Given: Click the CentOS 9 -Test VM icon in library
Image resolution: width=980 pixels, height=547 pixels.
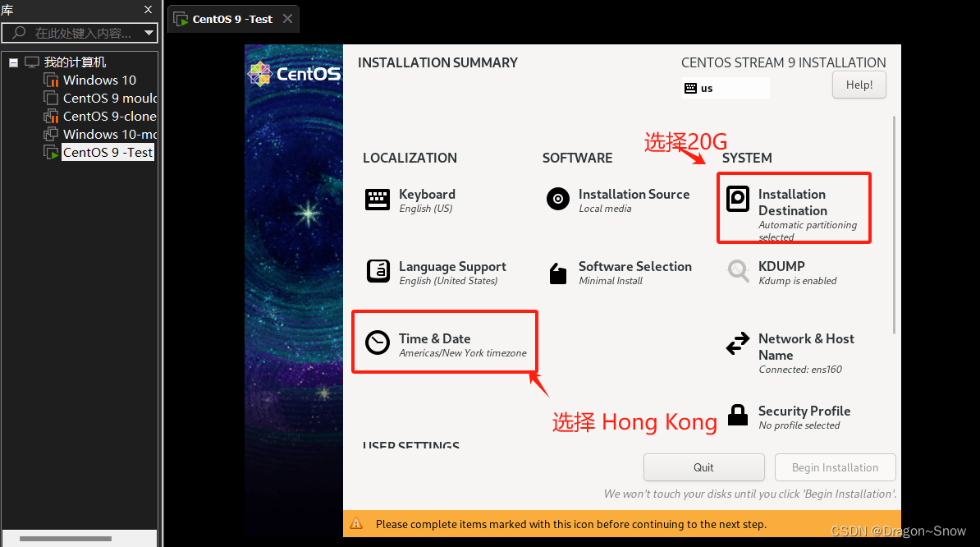Looking at the screenshot, I should click(x=51, y=153).
